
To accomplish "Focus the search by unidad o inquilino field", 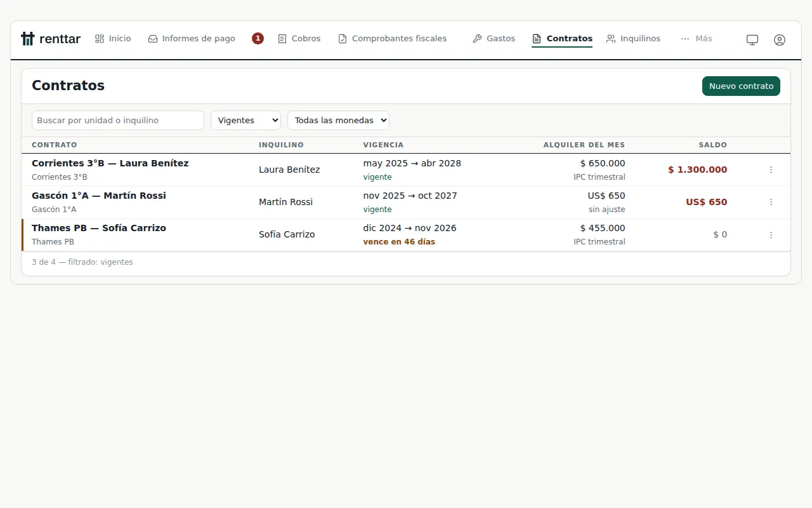I will pos(118,120).
